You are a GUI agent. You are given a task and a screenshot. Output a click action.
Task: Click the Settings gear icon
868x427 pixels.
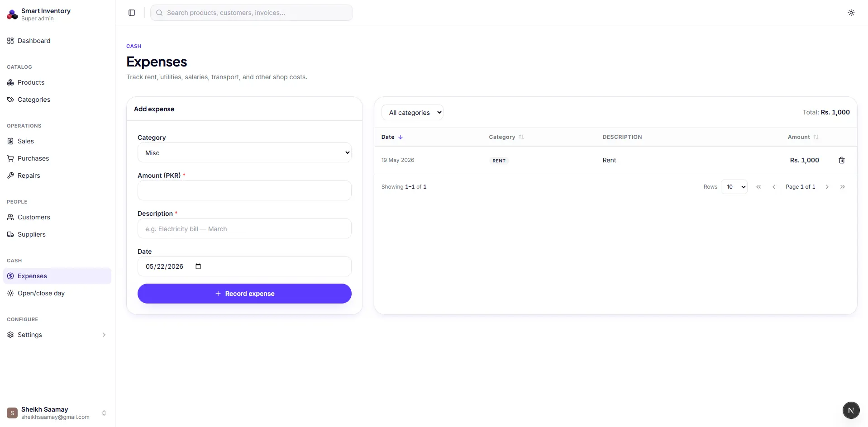point(10,335)
